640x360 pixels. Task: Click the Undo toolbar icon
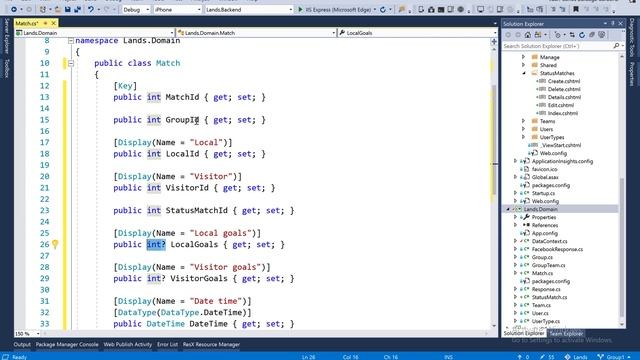point(91,9)
